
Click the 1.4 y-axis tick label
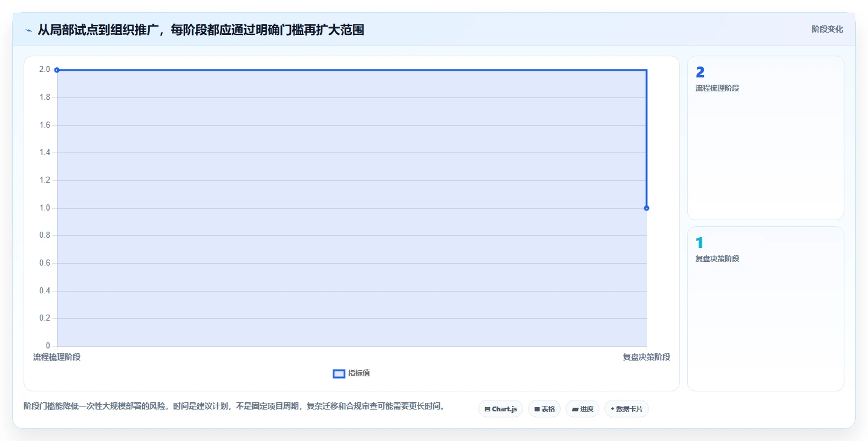pyautogui.click(x=45, y=152)
